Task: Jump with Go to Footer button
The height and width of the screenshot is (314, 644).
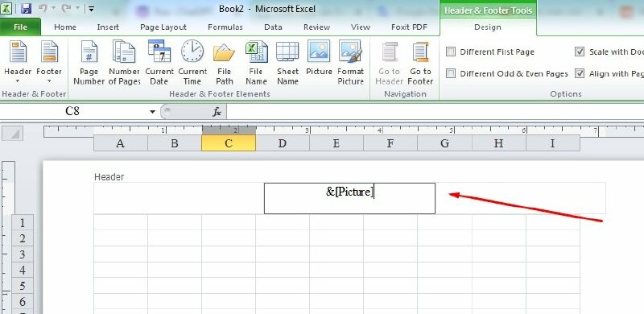Action: tap(420, 63)
